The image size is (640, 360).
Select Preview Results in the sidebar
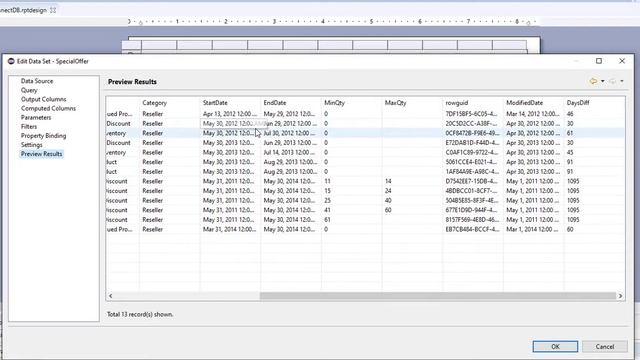[41, 154]
